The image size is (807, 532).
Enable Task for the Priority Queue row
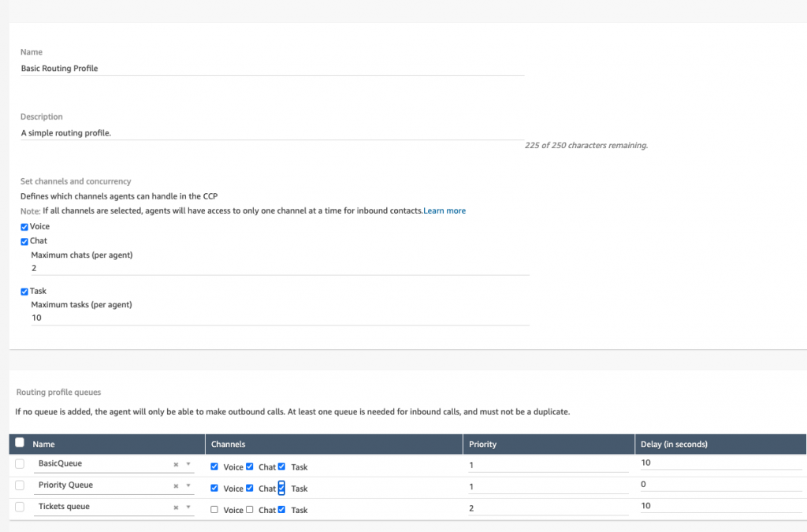pos(281,488)
